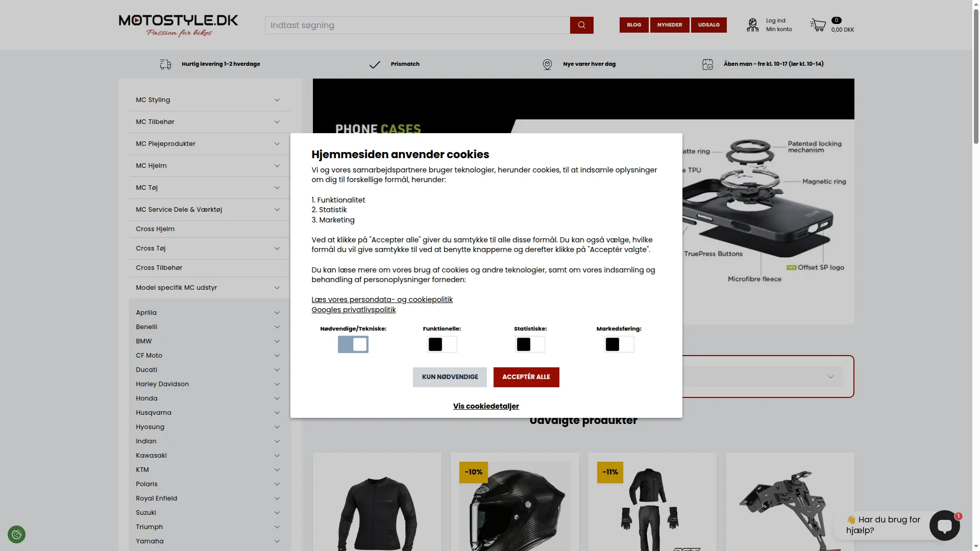Expand the Kawasaki brand chevron

tap(277, 456)
